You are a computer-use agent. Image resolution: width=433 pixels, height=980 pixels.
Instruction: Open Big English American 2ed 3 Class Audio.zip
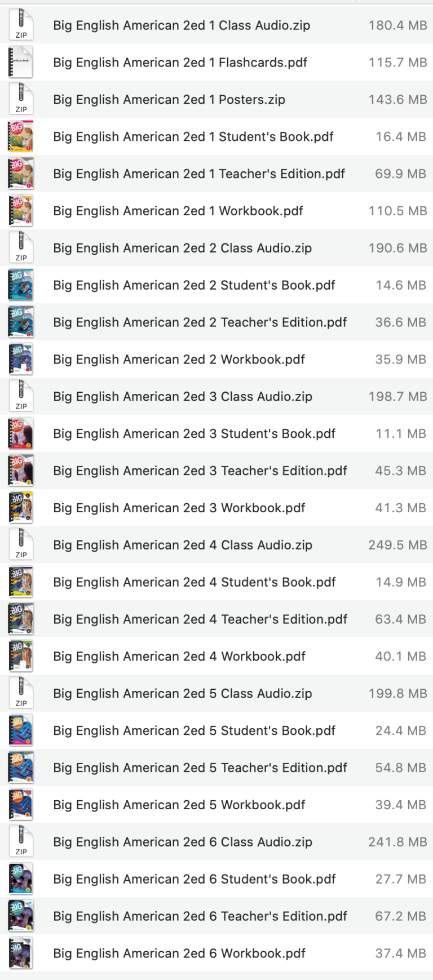pos(182,396)
